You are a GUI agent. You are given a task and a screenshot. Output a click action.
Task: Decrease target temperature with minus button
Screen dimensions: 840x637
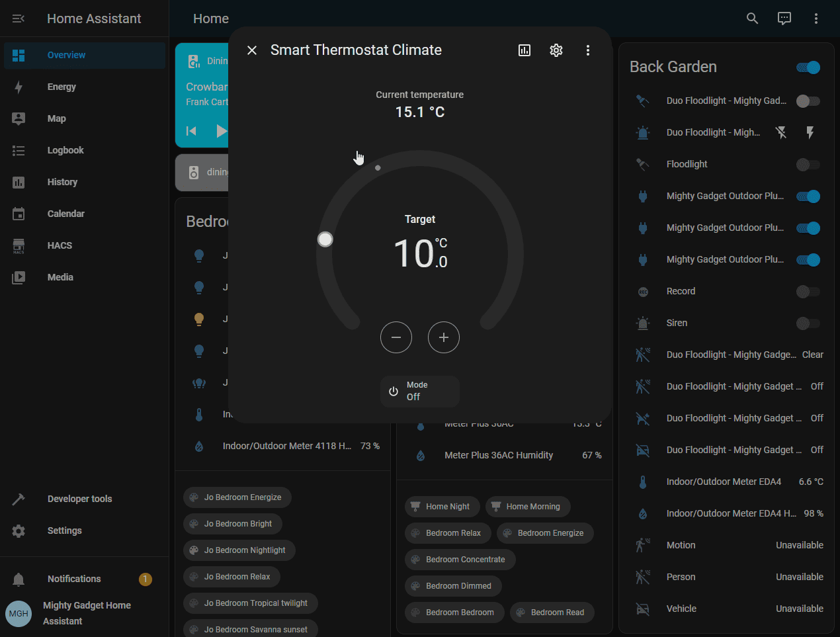[396, 337]
